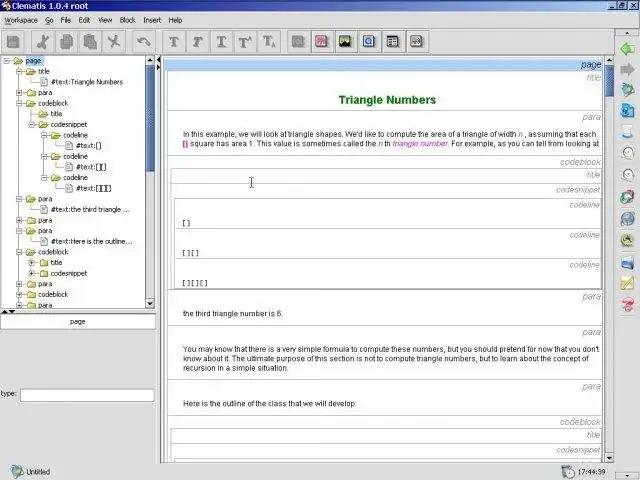Click the italic T text style icon

[198, 42]
